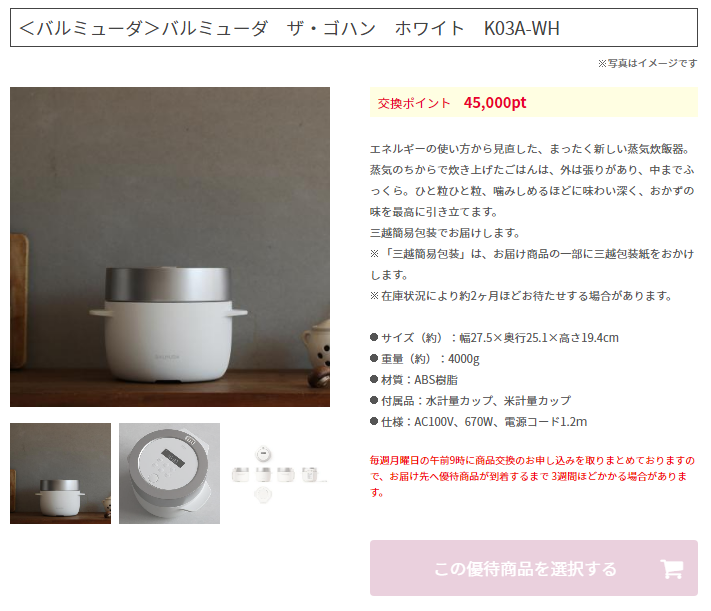The width and height of the screenshot is (711, 611).
Task: Click the 交換ポイント label
Action: [414, 103]
